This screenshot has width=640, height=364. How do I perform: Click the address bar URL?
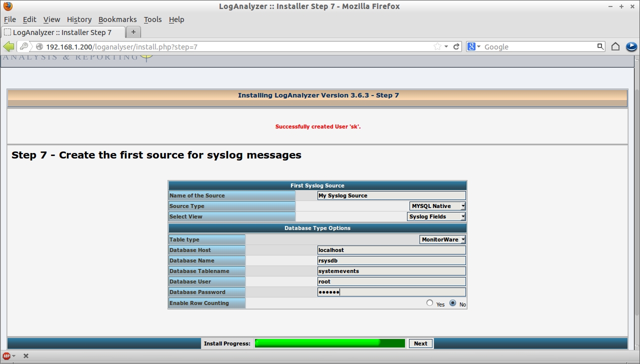pos(121,46)
